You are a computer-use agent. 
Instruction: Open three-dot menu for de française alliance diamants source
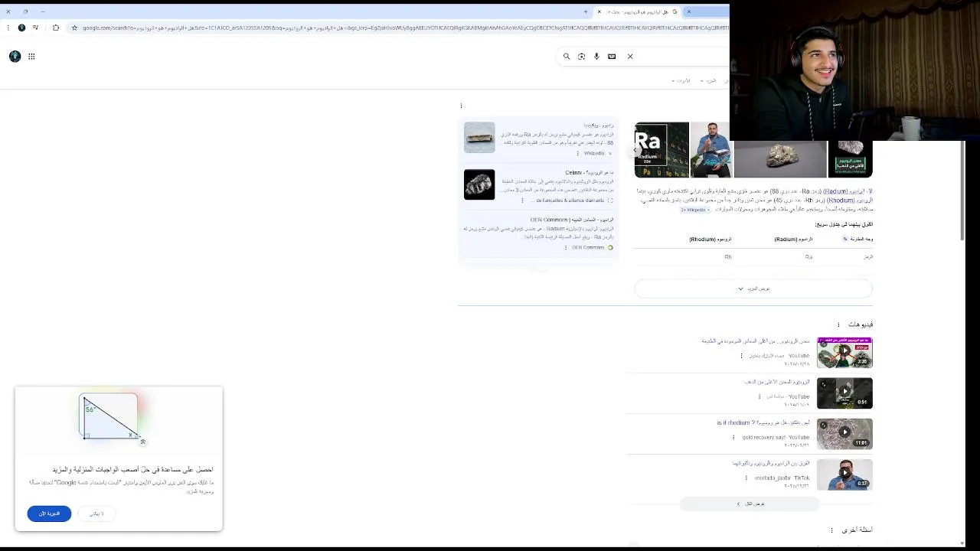click(x=523, y=201)
